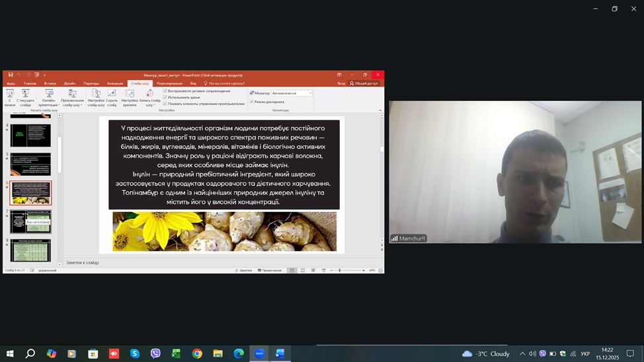Open the Rehearse Timings tool
Viewport: 644px width, 362px height.
point(130,95)
